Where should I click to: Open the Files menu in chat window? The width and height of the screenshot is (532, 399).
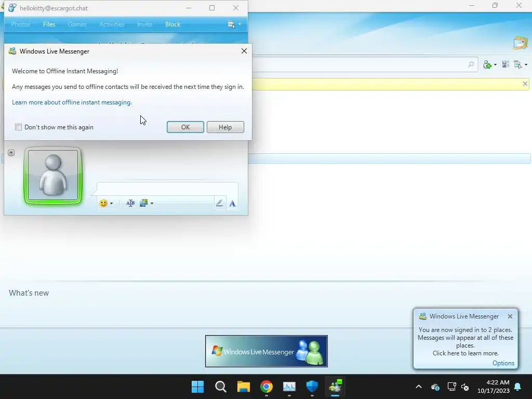[x=49, y=24]
